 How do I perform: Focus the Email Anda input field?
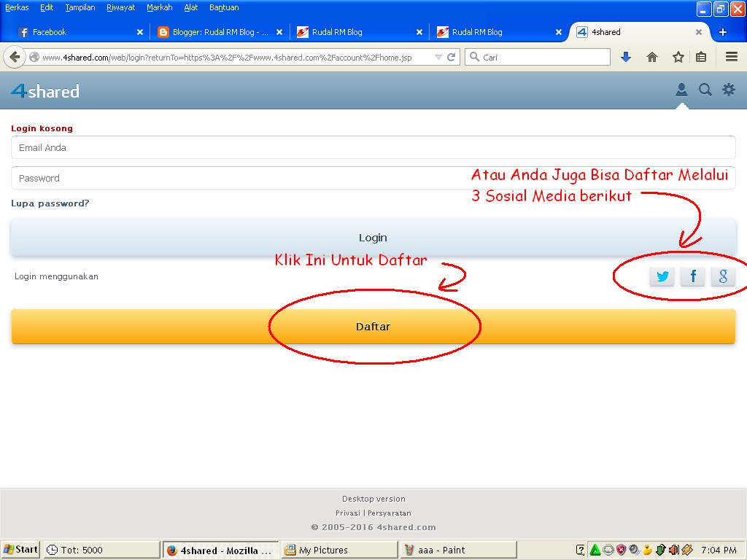(373, 147)
